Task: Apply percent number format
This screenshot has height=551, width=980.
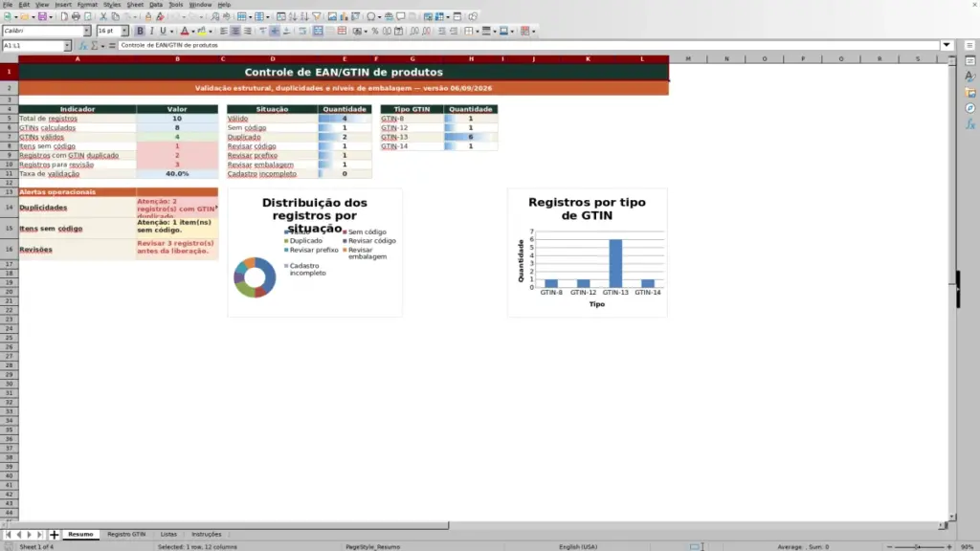Action: (x=375, y=32)
